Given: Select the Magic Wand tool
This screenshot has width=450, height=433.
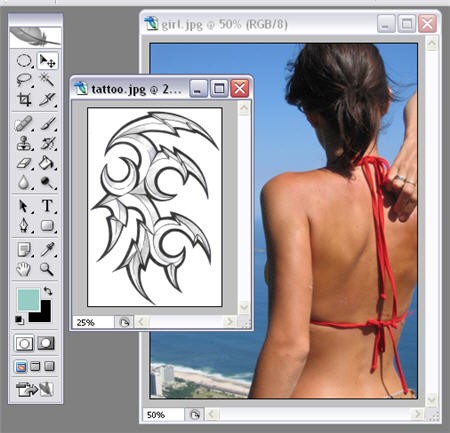Looking at the screenshot, I should tap(47, 80).
